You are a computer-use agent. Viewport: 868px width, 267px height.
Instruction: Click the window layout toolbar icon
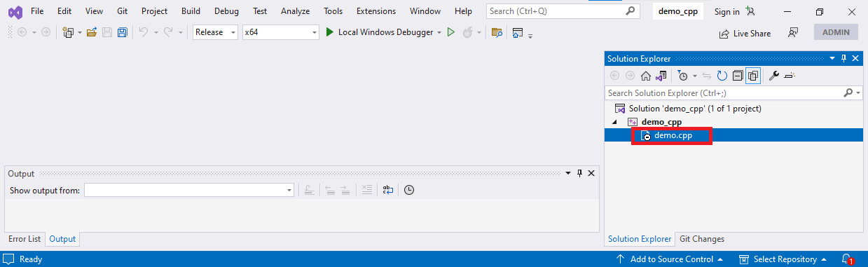pyautogui.click(x=518, y=32)
